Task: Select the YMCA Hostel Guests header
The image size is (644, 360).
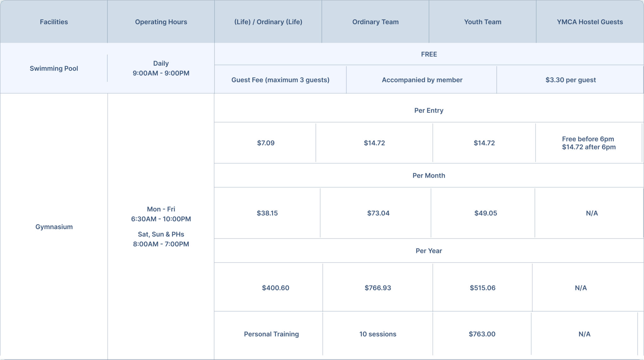Action: (x=590, y=22)
